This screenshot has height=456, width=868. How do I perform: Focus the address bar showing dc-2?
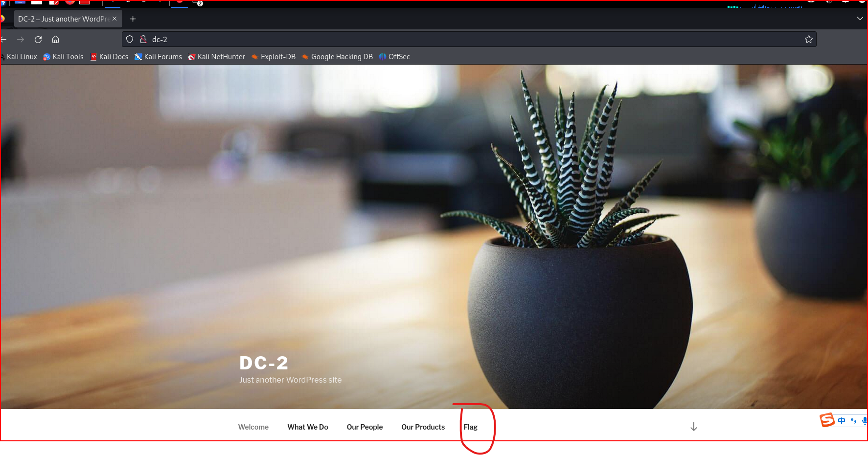pos(469,39)
